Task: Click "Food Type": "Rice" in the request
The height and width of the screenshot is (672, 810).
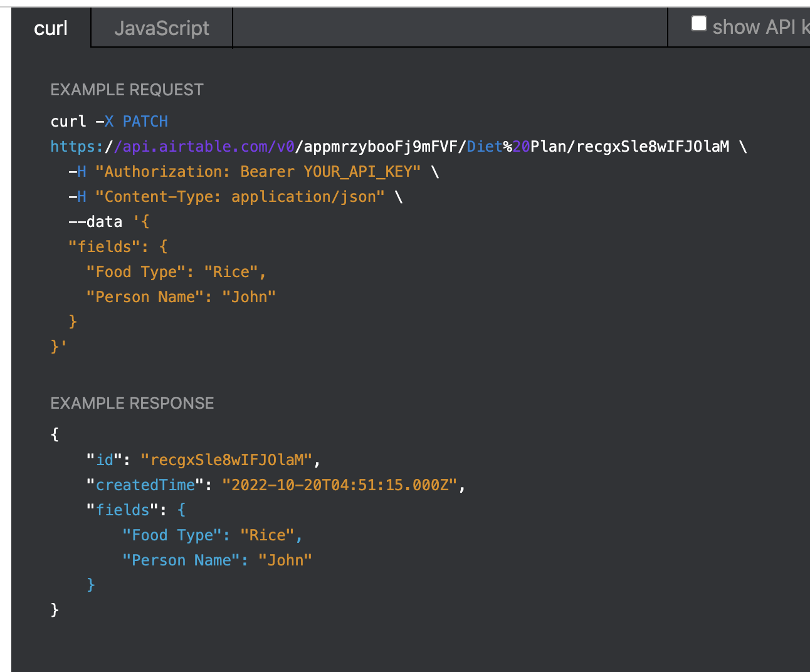Action: pos(176,271)
